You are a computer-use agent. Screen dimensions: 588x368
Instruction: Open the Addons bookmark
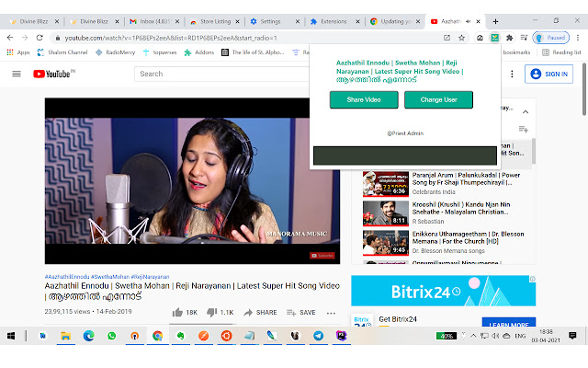point(199,52)
